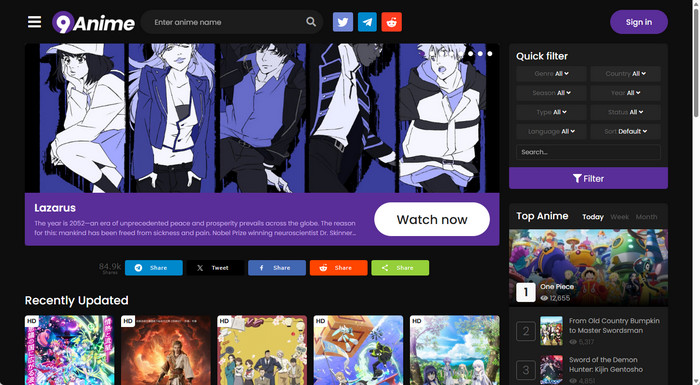Screen dimensions: 700x385
Task: Click the 84.9k shares count
Action: pyautogui.click(x=110, y=268)
